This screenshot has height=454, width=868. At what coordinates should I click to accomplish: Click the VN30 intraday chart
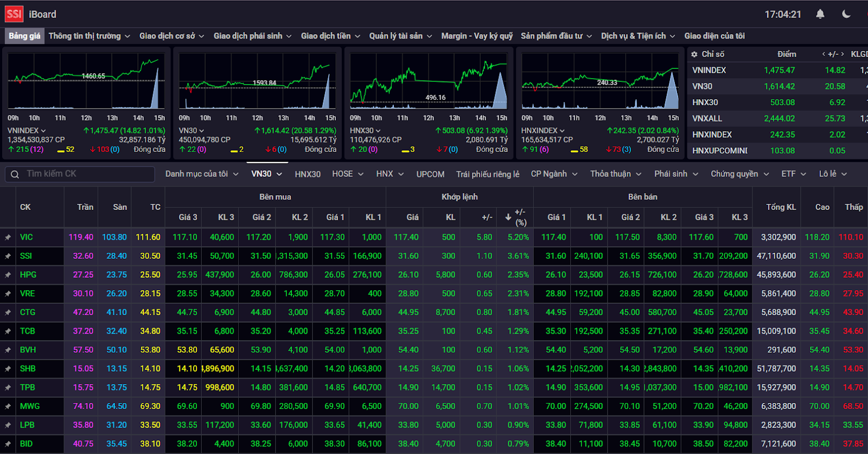coord(257,81)
